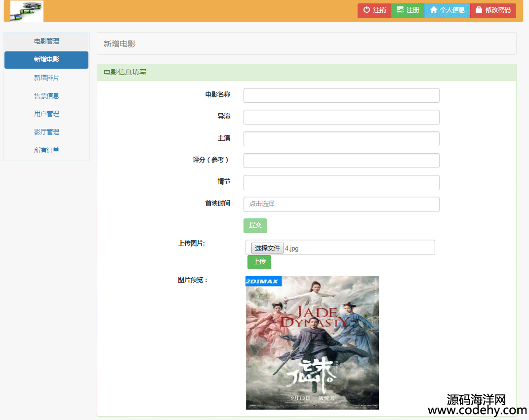
Task: Click the 4.jpg selected file name
Action: pos(292,249)
